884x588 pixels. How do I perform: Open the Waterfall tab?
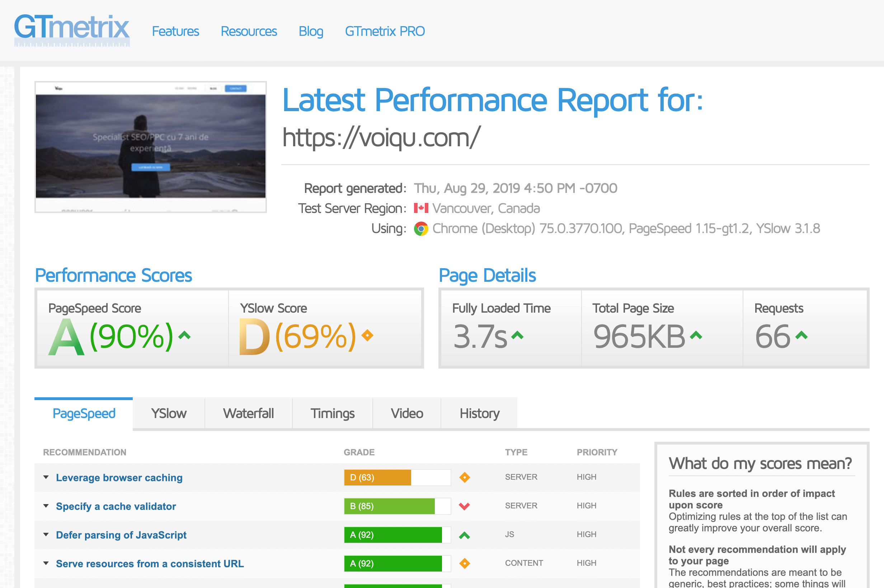pyautogui.click(x=248, y=413)
